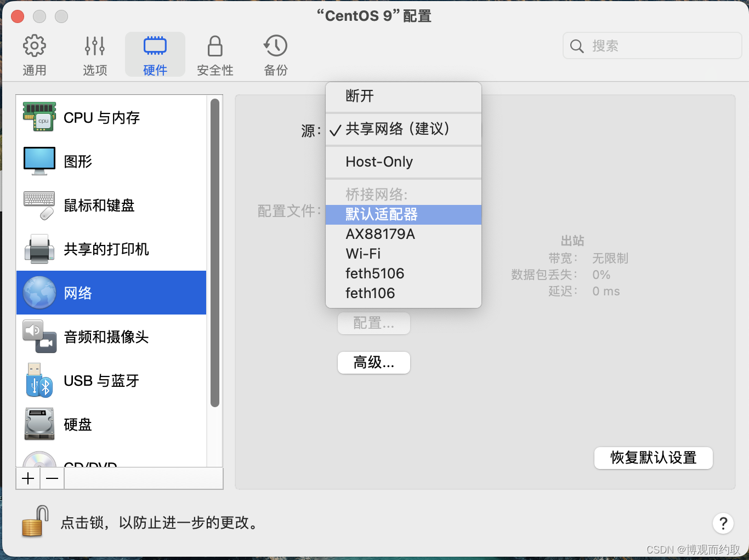Select the 共享的打印机 row label
Image resolution: width=749 pixels, height=560 pixels.
106,249
